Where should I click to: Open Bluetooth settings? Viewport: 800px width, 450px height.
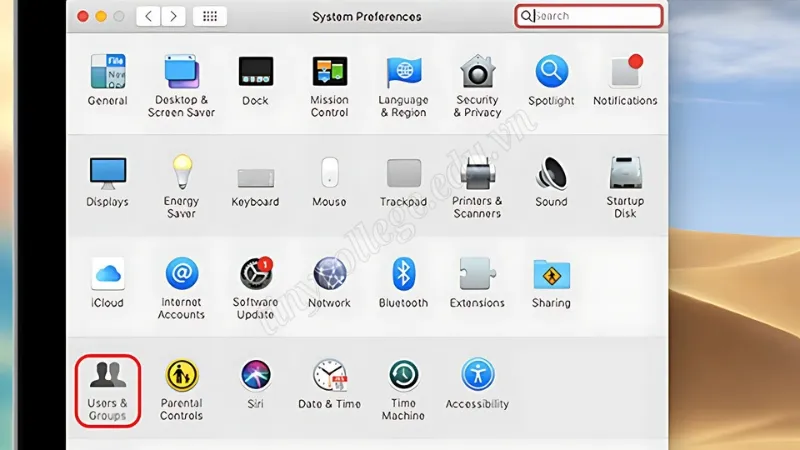[x=403, y=282]
